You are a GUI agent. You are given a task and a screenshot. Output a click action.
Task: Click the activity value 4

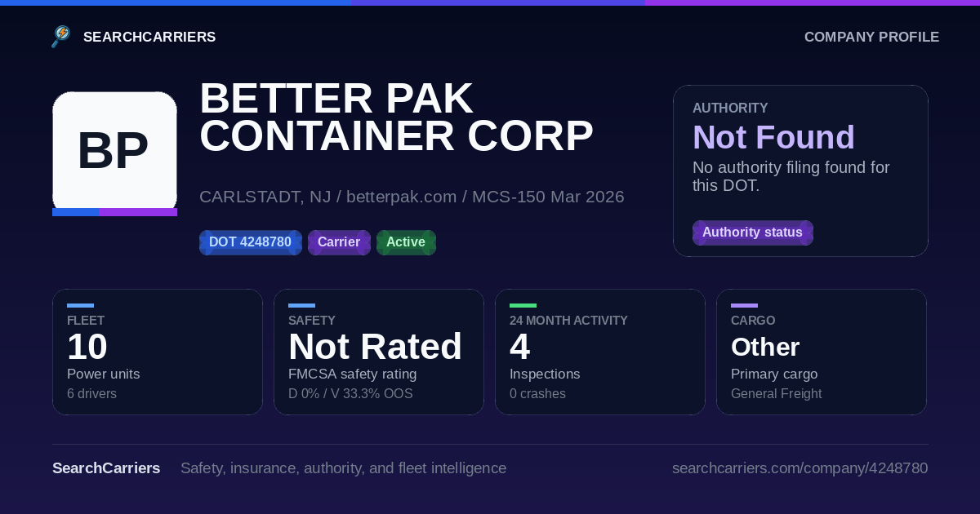[x=520, y=347]
